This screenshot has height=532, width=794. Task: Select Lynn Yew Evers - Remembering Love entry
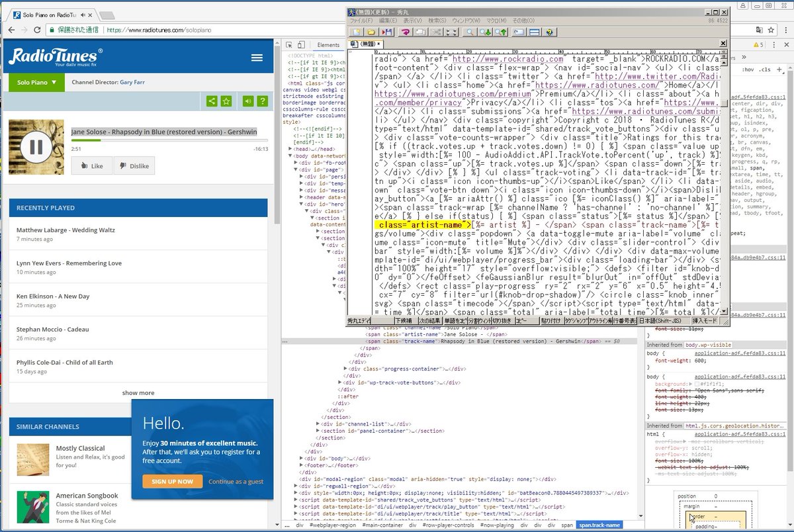coord(69,263)
